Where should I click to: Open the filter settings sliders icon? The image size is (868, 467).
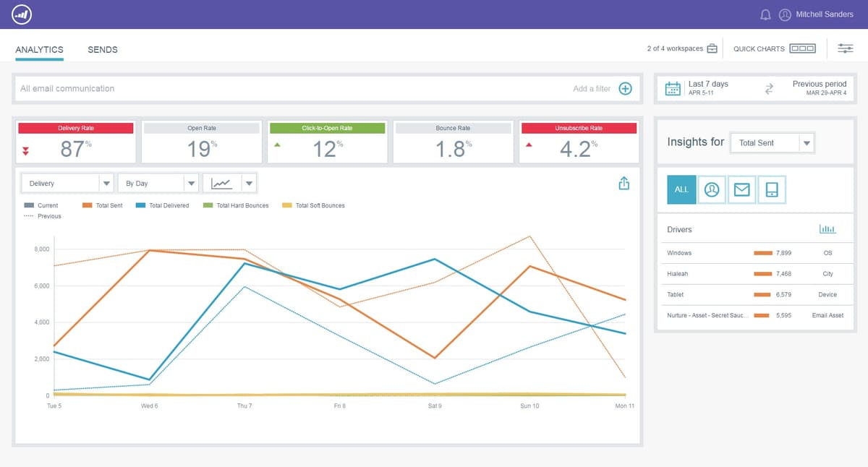click(845, 48)
